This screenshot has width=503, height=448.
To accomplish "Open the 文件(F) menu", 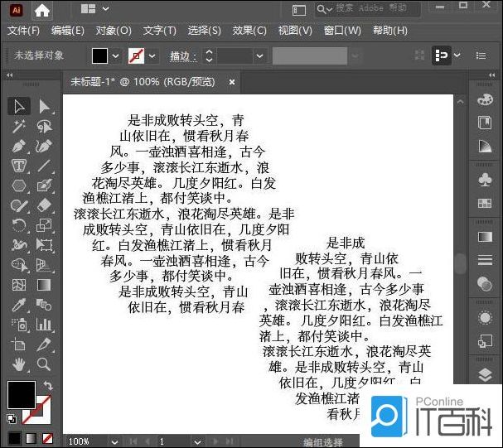I will (x=23, y=31).
